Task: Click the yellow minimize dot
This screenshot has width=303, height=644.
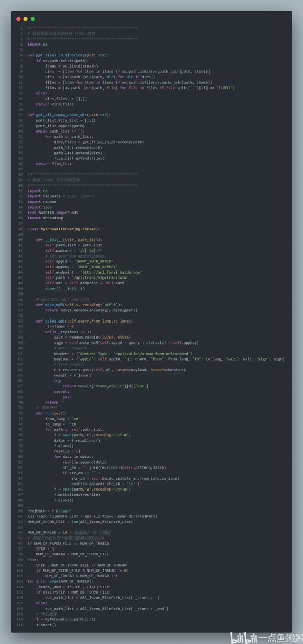Action: click(x=25, y=19)
